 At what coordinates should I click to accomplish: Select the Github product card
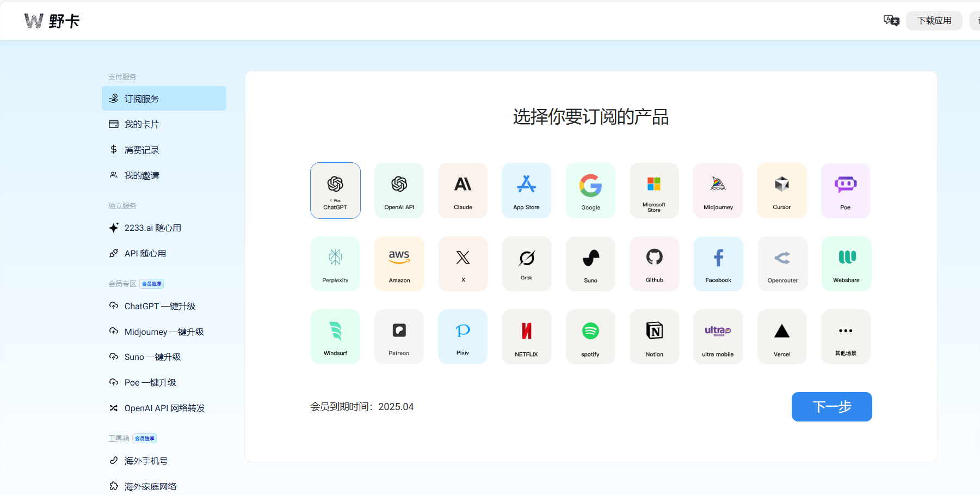click(654, 264)
